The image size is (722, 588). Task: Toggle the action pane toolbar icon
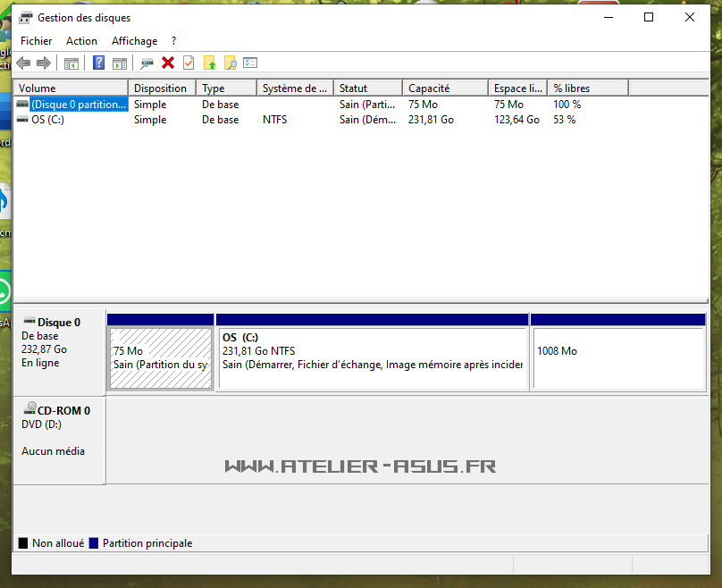pos(119,63)
